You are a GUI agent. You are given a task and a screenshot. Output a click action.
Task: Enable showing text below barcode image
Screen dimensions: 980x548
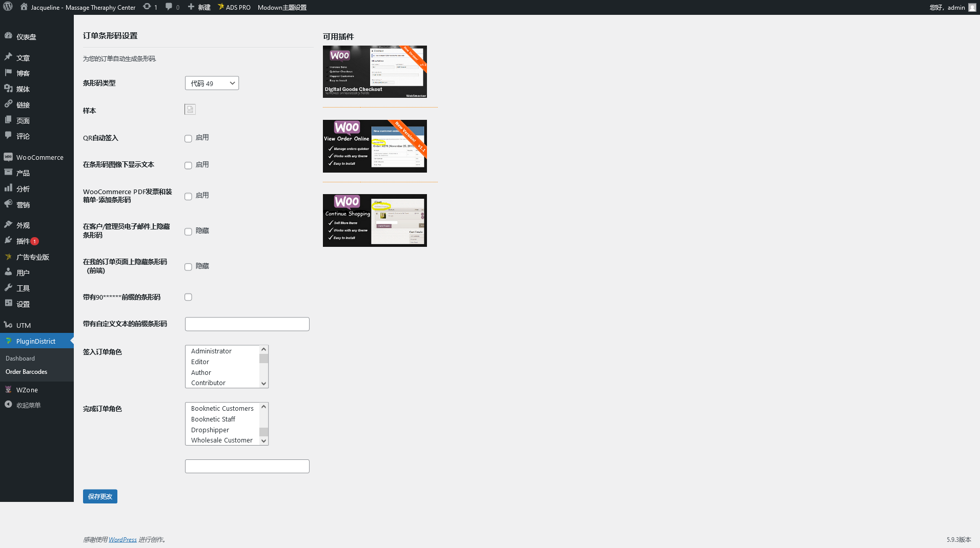[x=188, y=165]
